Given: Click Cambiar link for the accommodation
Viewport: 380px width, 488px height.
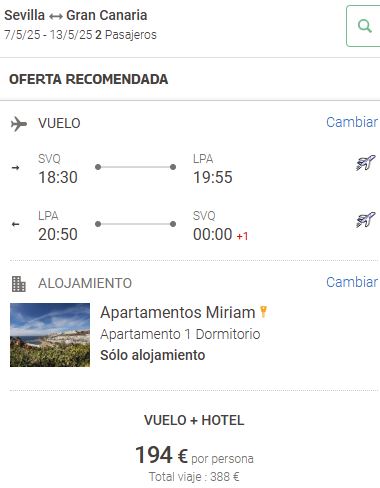Looking at the screenshot, I should pos(352,282).
